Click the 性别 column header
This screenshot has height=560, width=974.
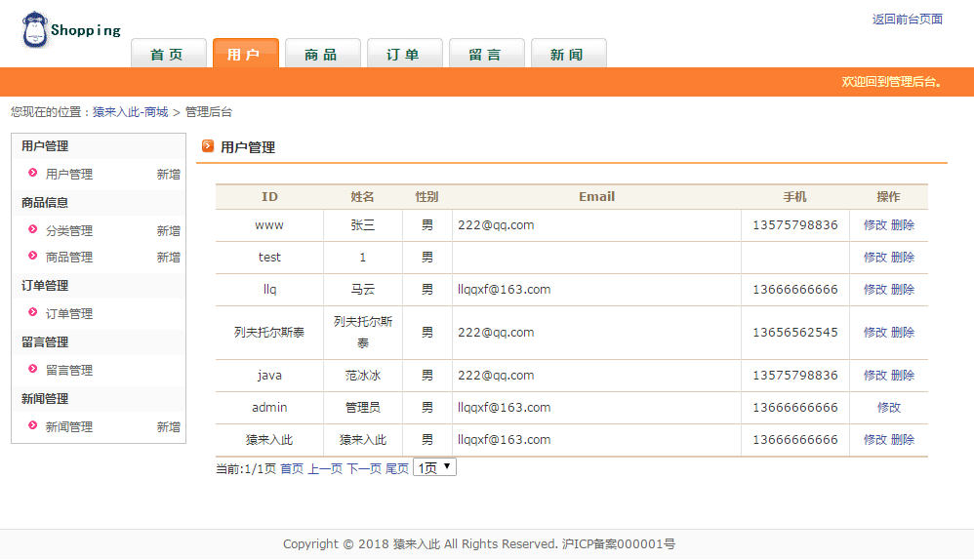pyautogui.click(x=427, y=197)
